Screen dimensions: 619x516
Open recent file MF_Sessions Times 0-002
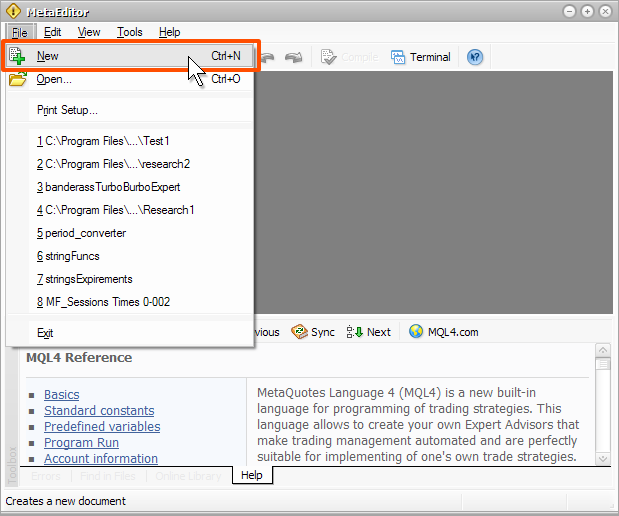(x=130, y=302)
